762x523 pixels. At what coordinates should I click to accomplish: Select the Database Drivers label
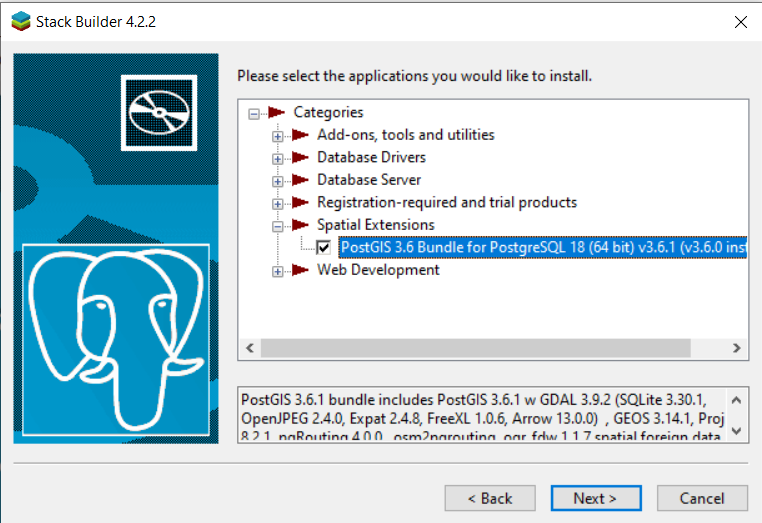(x=371, y=157)
